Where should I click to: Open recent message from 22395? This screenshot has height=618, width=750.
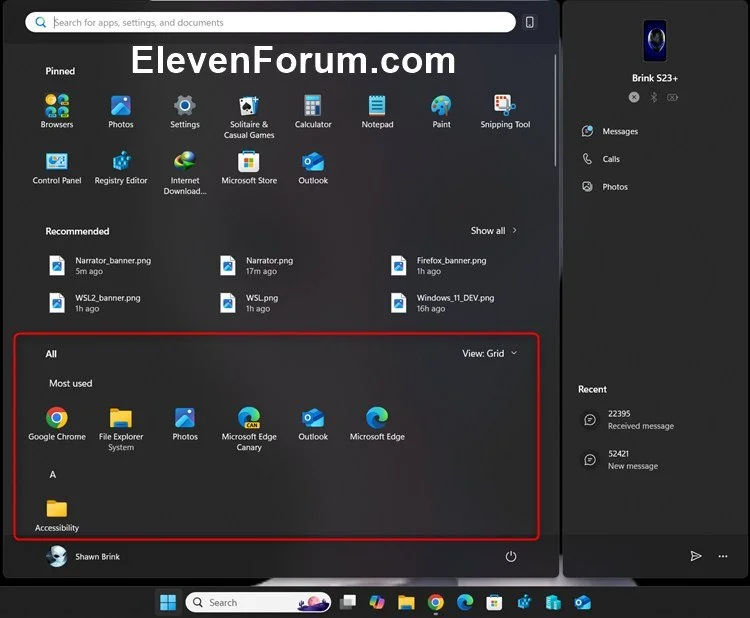[x=628, y=419]
